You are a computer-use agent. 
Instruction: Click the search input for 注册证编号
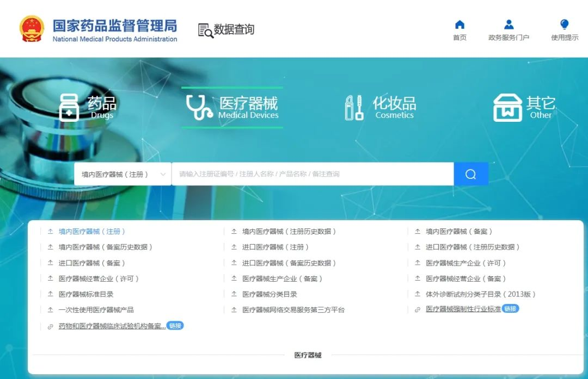313,174
